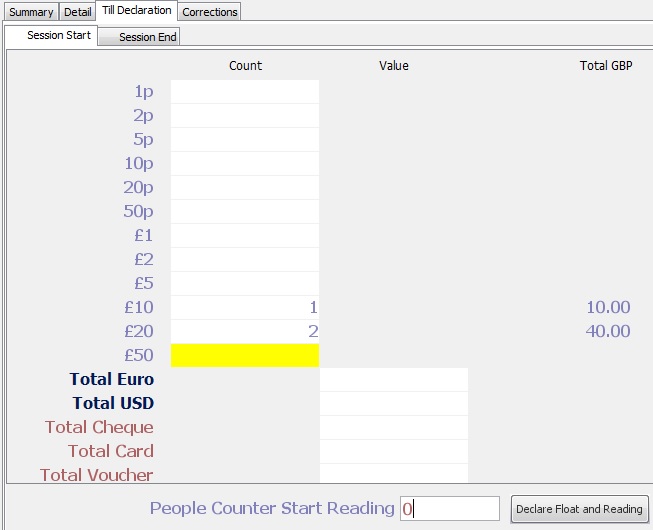Select the 10p count field
The image size is (653, 530).
(245, 164)
